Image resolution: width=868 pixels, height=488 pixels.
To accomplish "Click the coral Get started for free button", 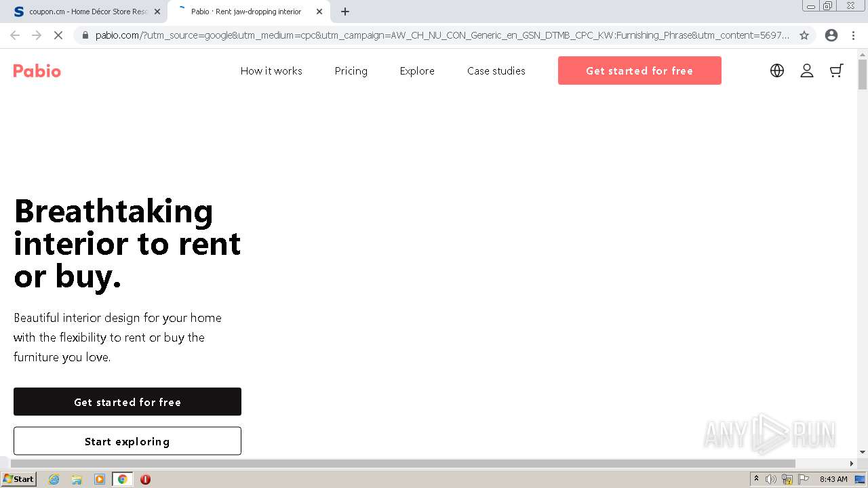I will tap(639, 70).
